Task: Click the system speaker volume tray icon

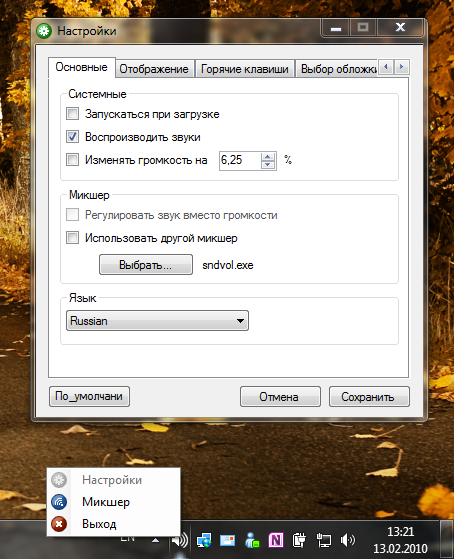Action: [348, 540]
